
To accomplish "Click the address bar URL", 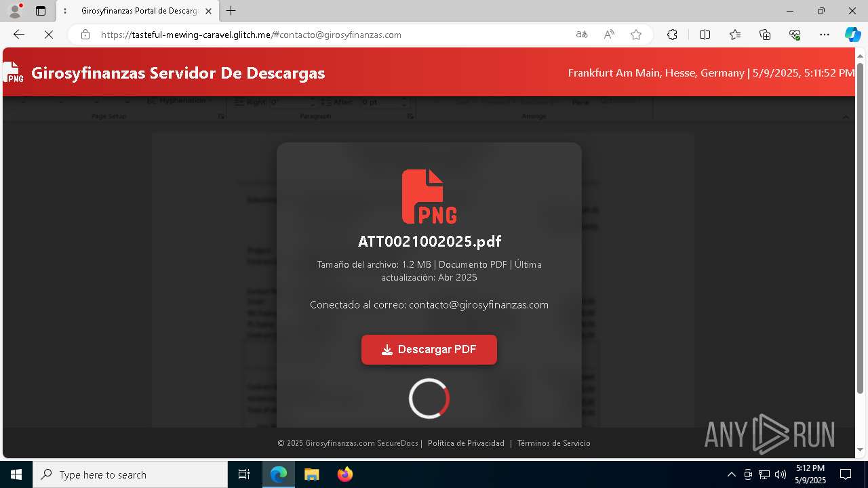I will (x=251, y=35).
